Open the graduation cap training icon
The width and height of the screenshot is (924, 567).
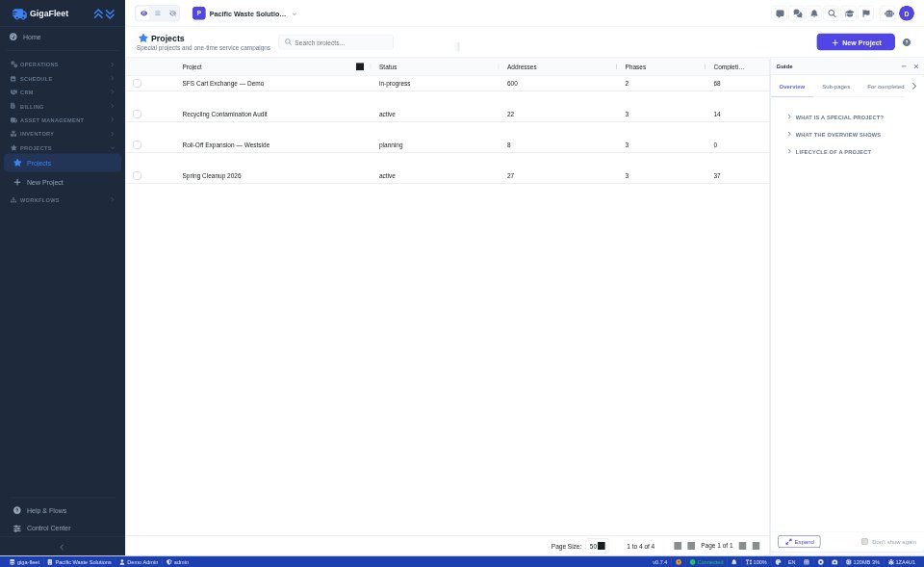click(849, 13)
